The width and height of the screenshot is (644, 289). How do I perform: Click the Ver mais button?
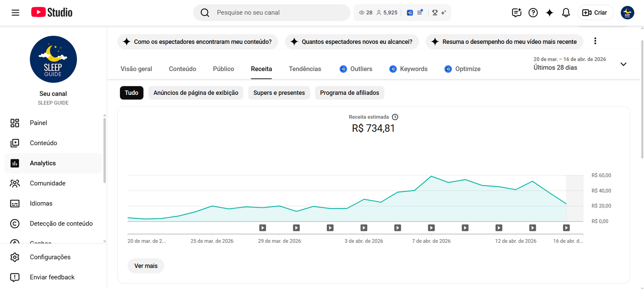tap(146, 266)
